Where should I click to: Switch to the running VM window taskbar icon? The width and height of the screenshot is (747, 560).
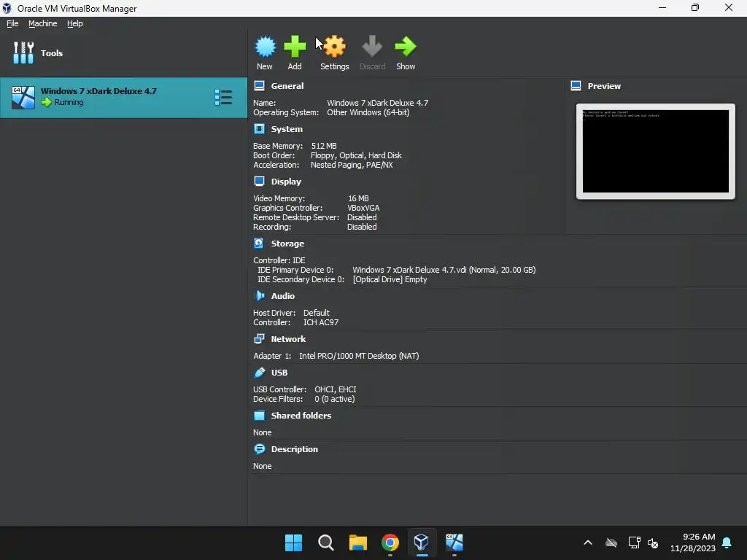pos(454,542)
